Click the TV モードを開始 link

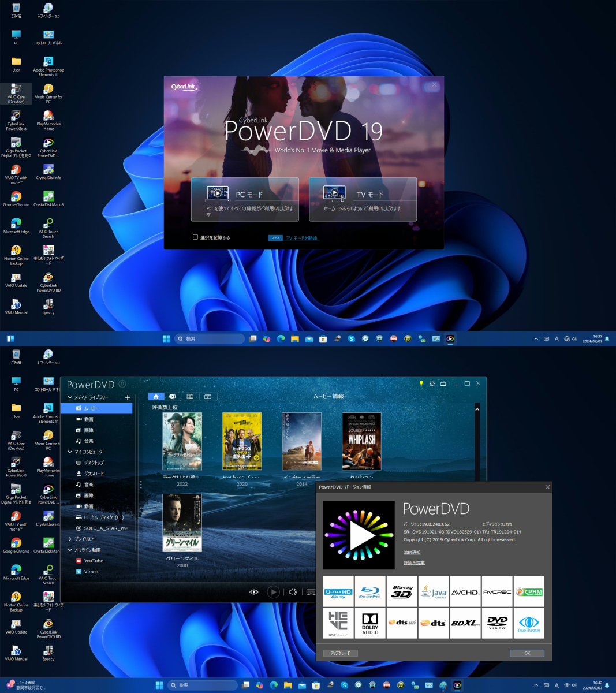[301, 238]
